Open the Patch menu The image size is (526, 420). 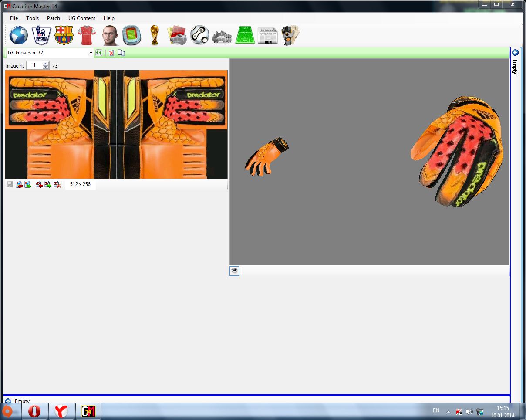[x=54, y=18]
